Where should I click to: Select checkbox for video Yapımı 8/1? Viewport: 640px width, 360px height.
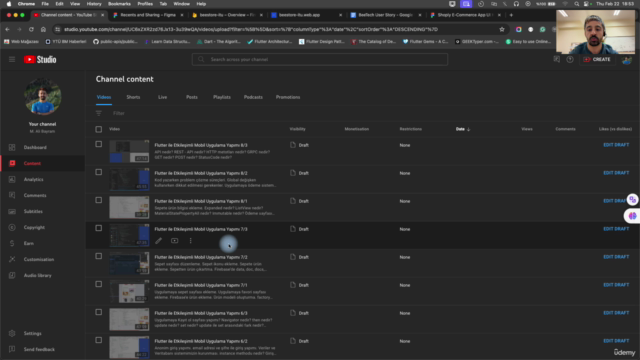[x=99, y=200]
